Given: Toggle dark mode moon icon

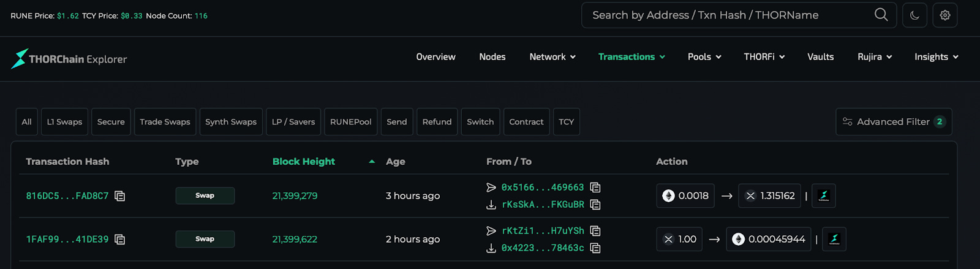Looking at the screenshot, I should pyautogui.click(x=914, y=15).
